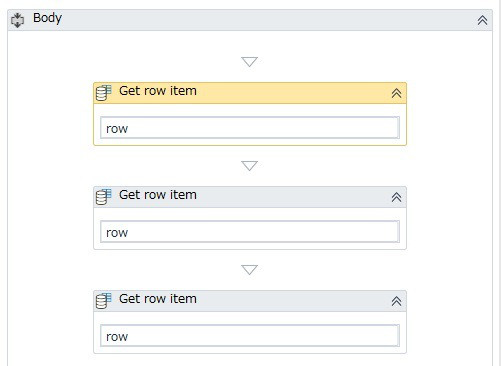Click the row field in the middle activity
Image resolution: width=504 pixels, height=366 pixels.
click(250, 232)
